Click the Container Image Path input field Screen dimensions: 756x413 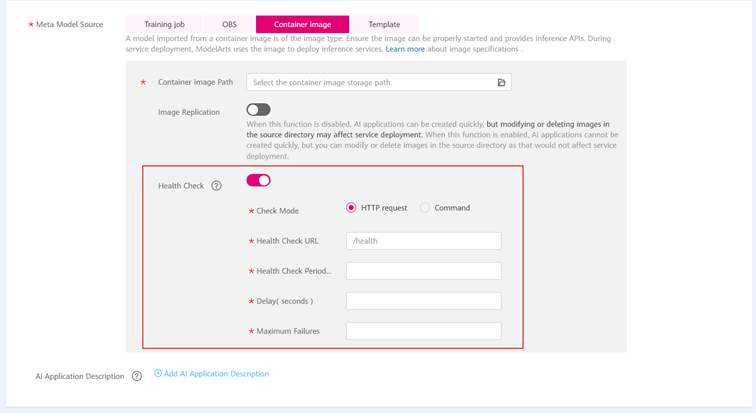pyautogui.click(x=370, y=82)
